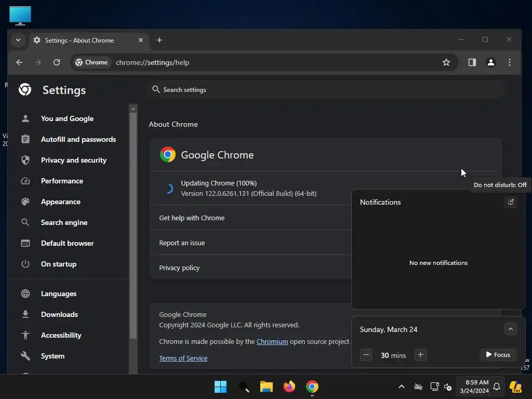
Task: Open the monitor desktop icon
Action: click(20, 16)
